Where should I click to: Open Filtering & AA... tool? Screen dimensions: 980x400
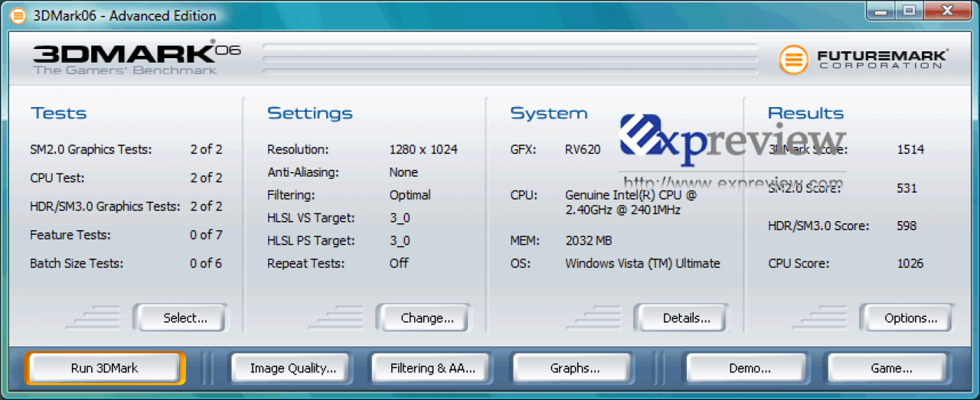(x=433, y=368)
